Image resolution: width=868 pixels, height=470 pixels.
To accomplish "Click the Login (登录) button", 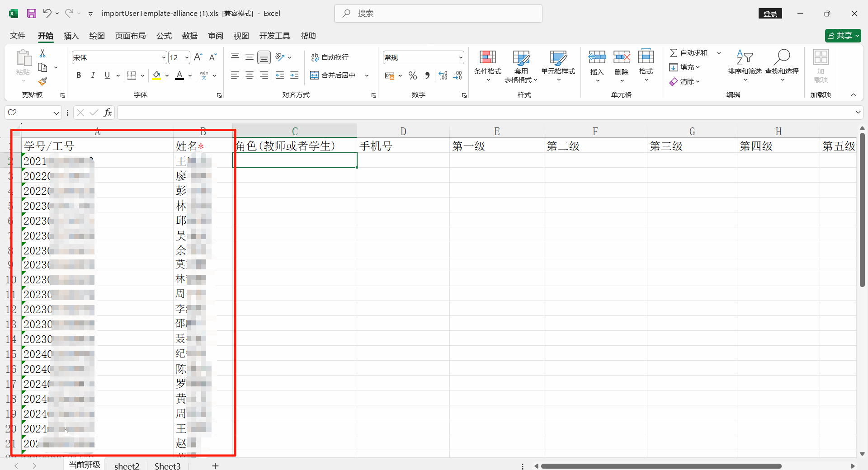I will click(770, 14).
